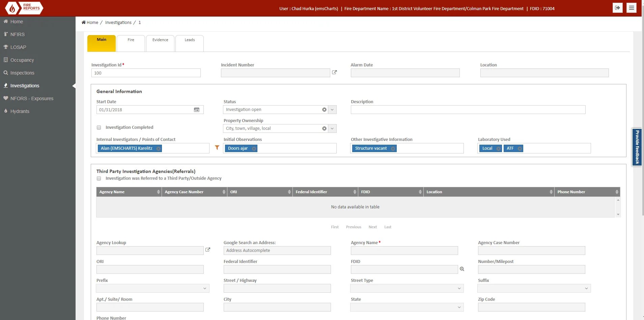Sort table by Agency Case Number column
Image resolution: width=644 pixels, height=320 pixels.
click(x=194, y=192)
